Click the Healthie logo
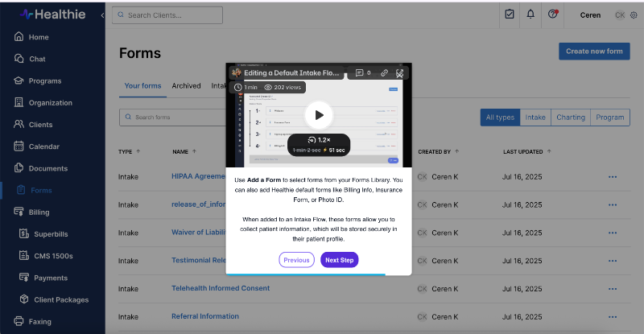This screenshot has width=644, height=334. tap(52, 14)
